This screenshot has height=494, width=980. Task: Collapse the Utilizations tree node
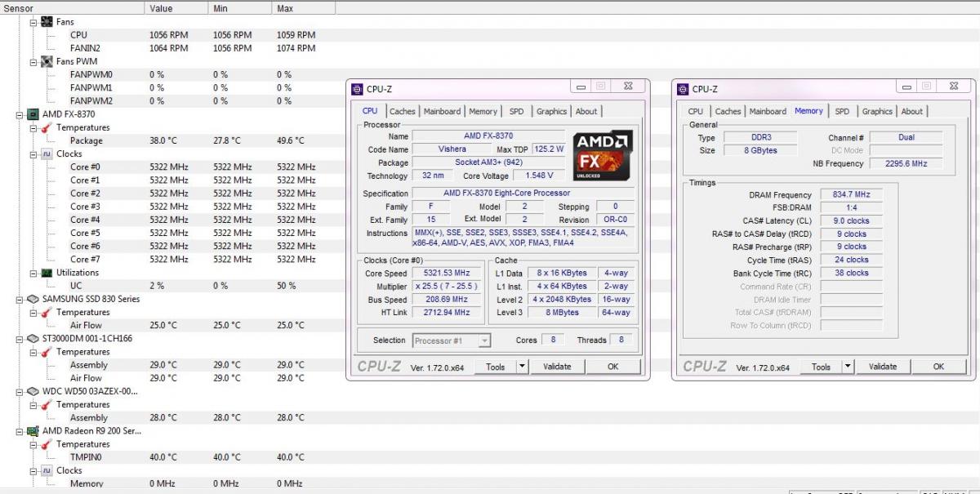(33, 273)
